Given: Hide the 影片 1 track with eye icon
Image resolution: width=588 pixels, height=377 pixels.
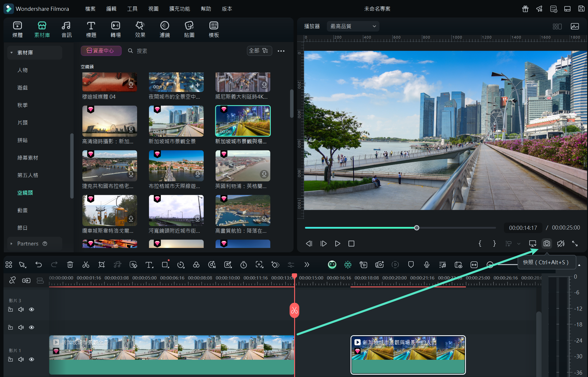Looking at the screenshot, I should click(32, 359).
